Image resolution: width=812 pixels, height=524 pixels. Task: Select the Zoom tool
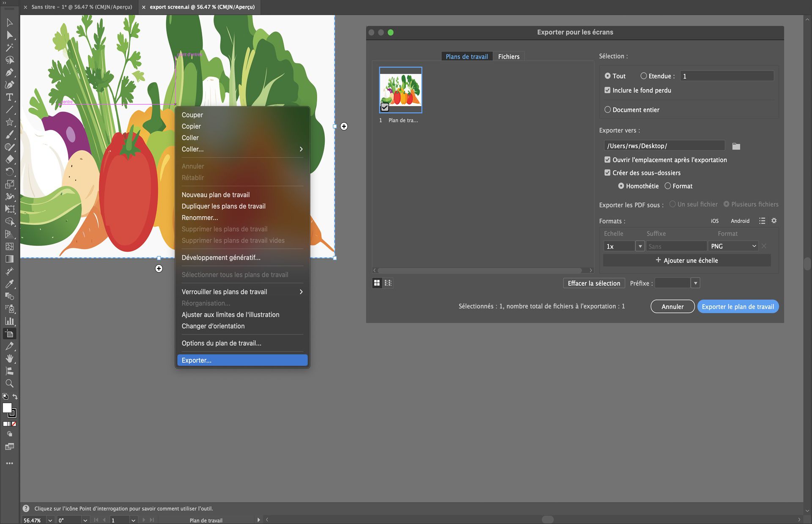(x=9, y=383)
